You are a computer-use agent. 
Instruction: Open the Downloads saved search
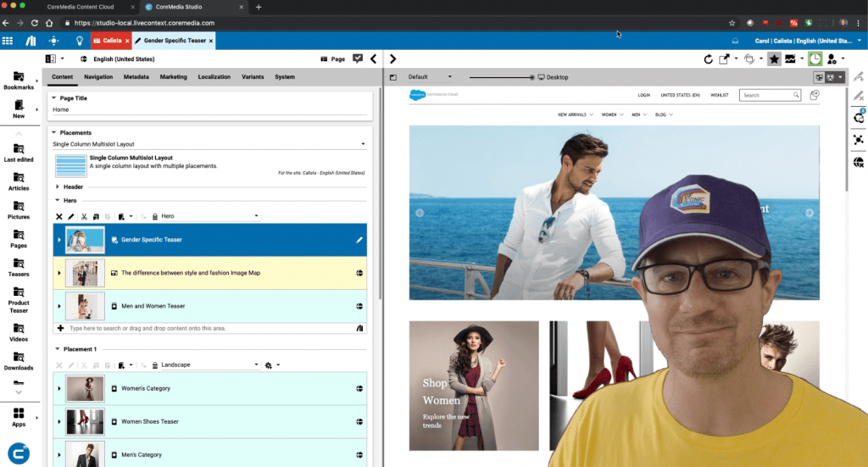[19, 361]
